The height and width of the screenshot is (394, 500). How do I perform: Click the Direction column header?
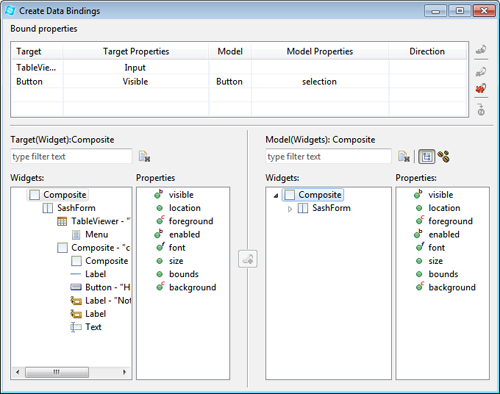click(x=427, y=51)
